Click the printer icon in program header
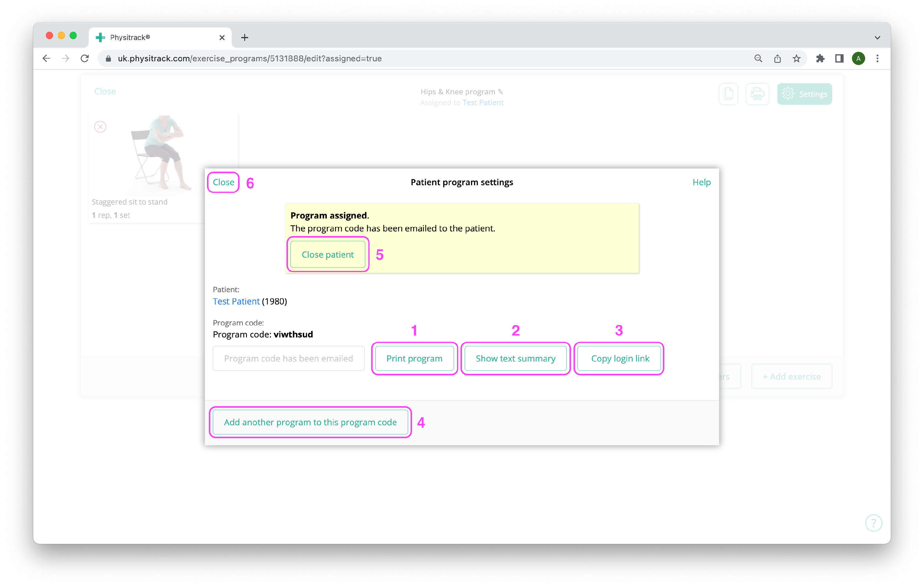This screenshot has height=588, width=924. coord(757,94)
